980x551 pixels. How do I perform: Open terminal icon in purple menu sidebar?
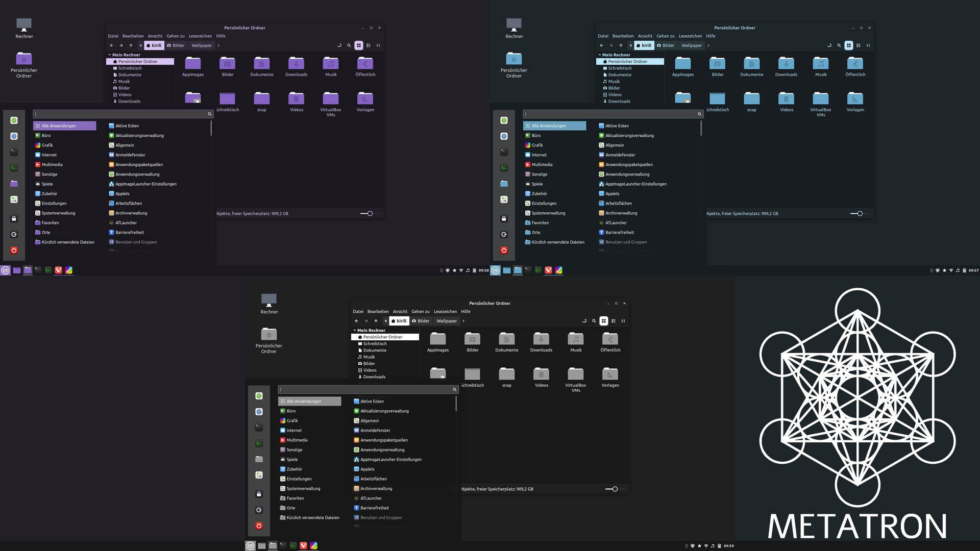(14, 152)
